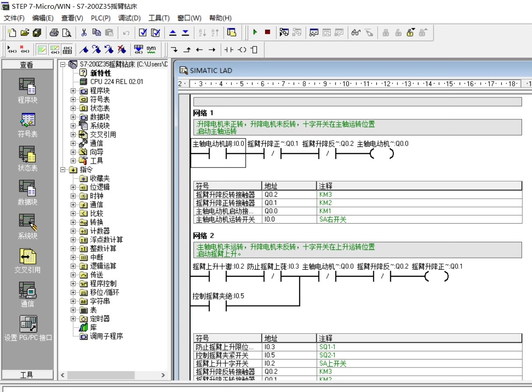
Task: Toggle the options pane icon beside sort buttons
Action: [x=232, y=32]
